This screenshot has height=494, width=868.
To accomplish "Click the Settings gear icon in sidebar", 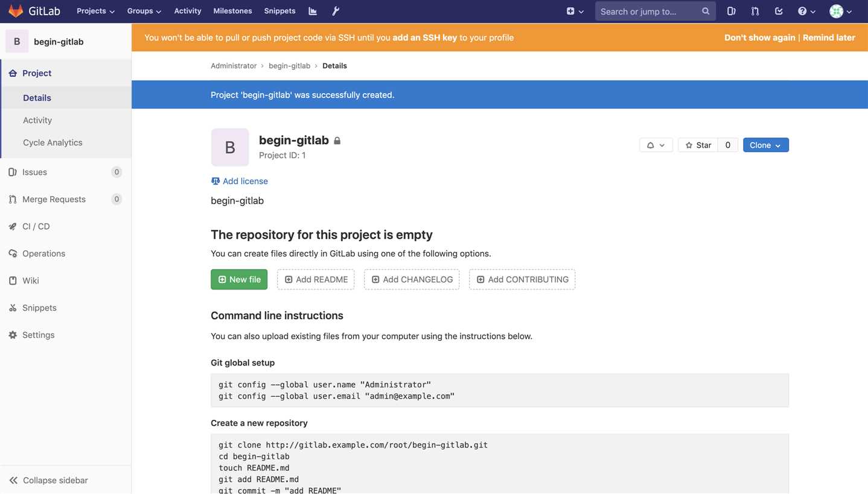I will point(13,335).
